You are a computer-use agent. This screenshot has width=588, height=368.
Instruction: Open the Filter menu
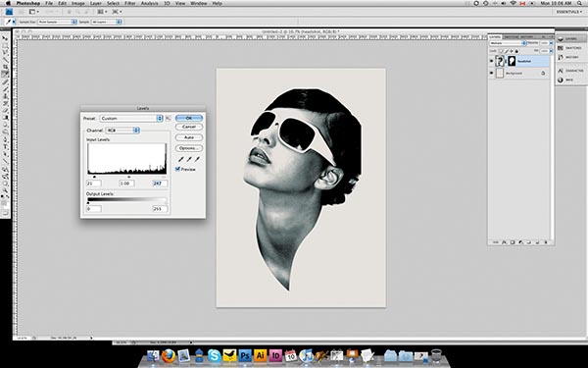click(x=130, y=3)
